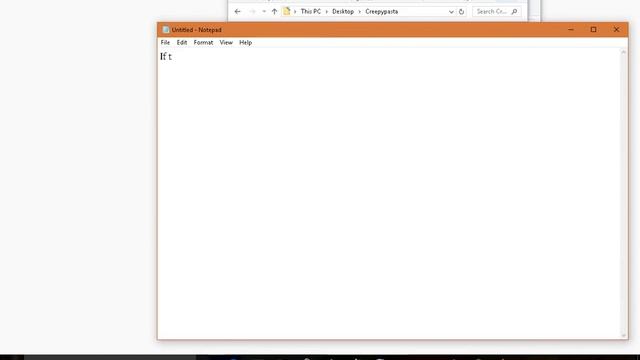The width and height of the screenshot is (640, 360).
Task: Click the Notepad scrollbar down arrow
Action: 624,336
